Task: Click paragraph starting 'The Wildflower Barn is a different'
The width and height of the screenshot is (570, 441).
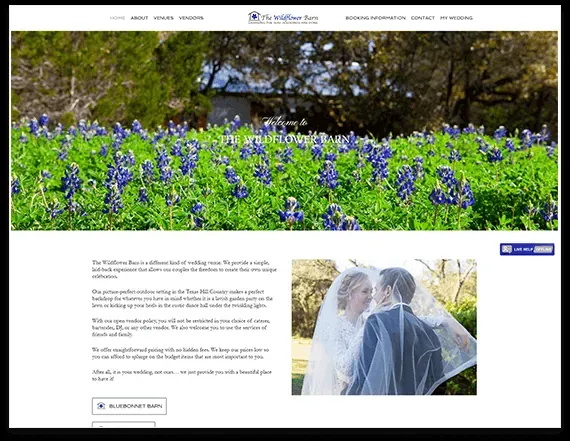Action: [184, 269]
